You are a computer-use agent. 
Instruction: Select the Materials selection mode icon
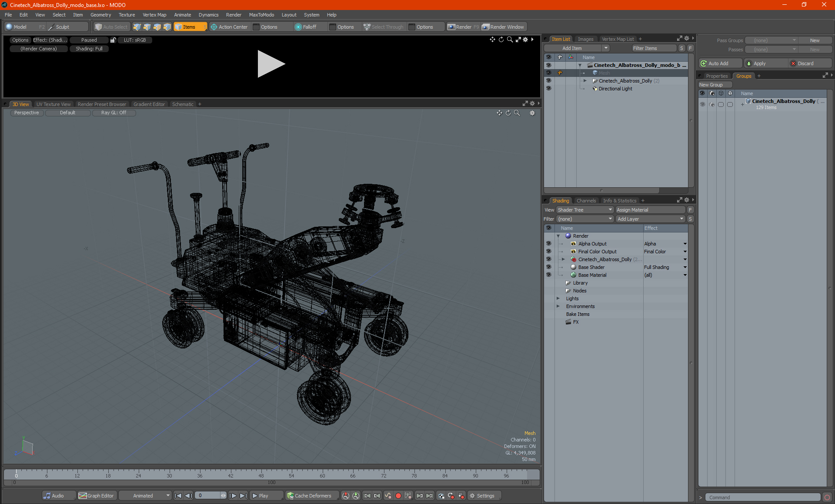[x=167, y=27]
